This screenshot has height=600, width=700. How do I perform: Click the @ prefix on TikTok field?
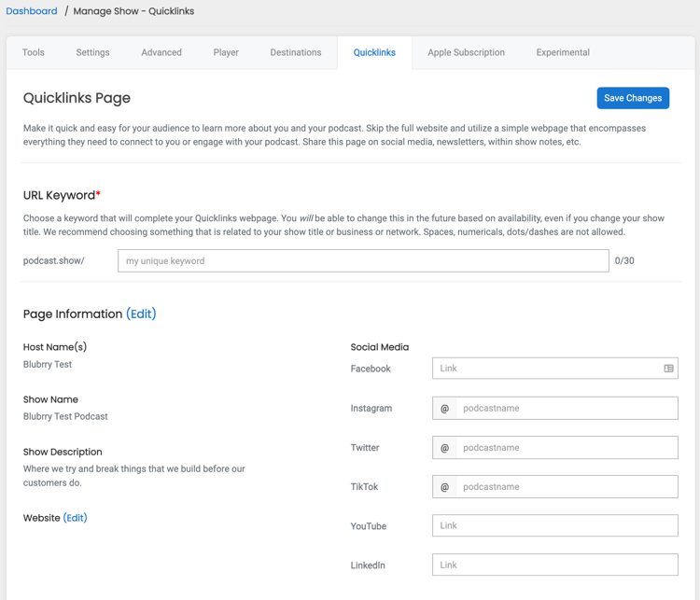[444, 486]
